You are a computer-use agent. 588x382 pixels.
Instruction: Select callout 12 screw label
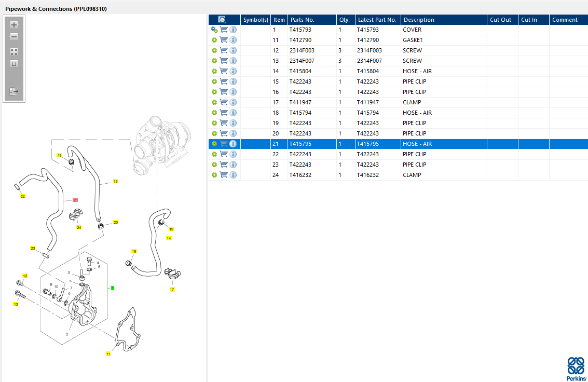(x=25, y=276)
